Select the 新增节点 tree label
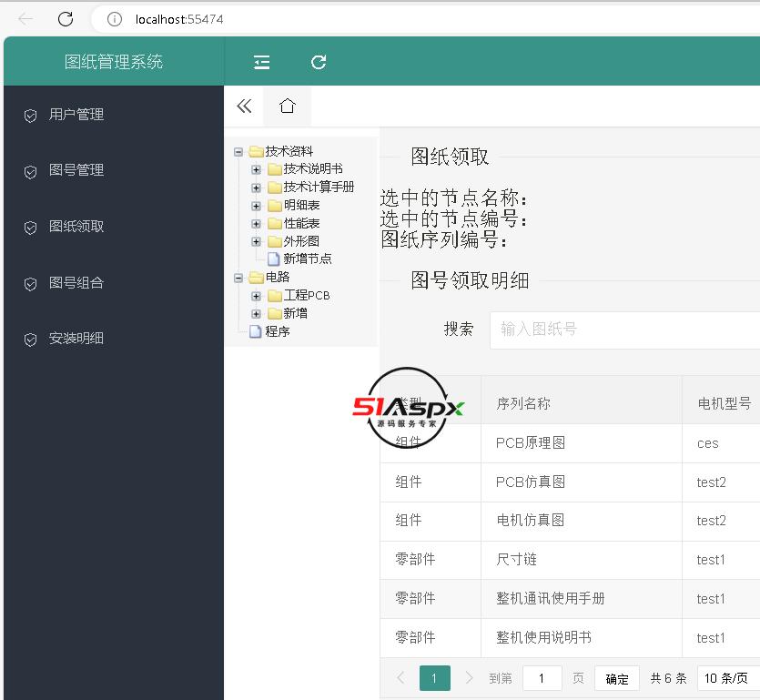This screenshot has width=760, height=700. pos(308,259)
